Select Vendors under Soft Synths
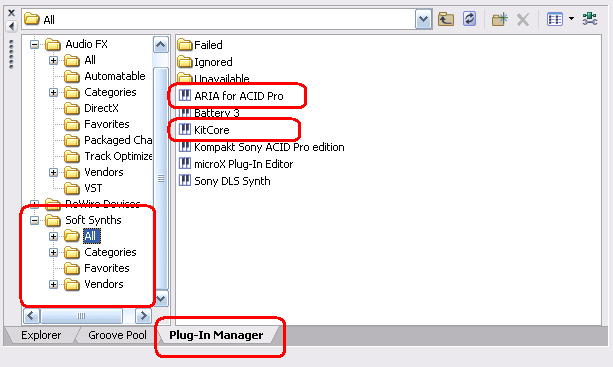This screenshot has width=613, height=367. click(x=103, y=284)
